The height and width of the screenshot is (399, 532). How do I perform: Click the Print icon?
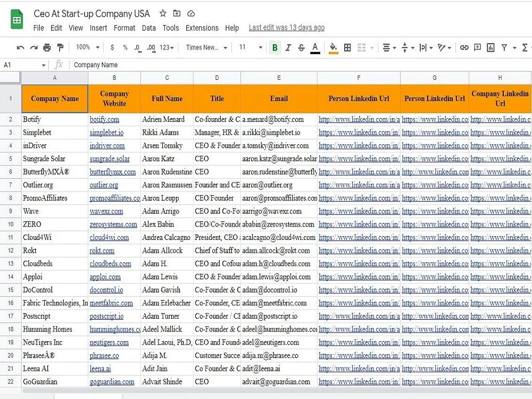coord(47,47)
